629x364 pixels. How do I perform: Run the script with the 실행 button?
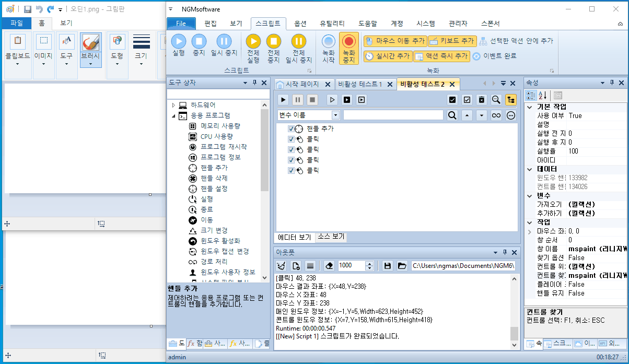pyautogui.click(x=178, y=44)
